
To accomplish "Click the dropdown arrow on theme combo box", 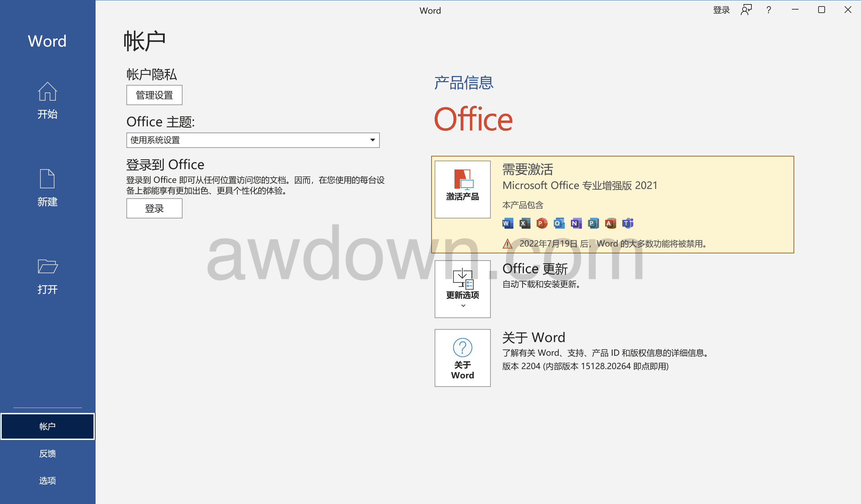I will [x=373, y=140].
